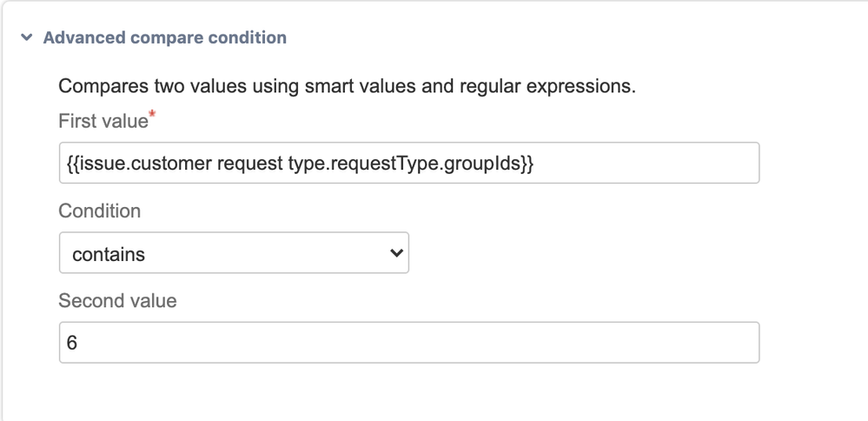Viewport: 868px width, 421px height.
Task: Click the Condition label
Action: tap(99, 211)
